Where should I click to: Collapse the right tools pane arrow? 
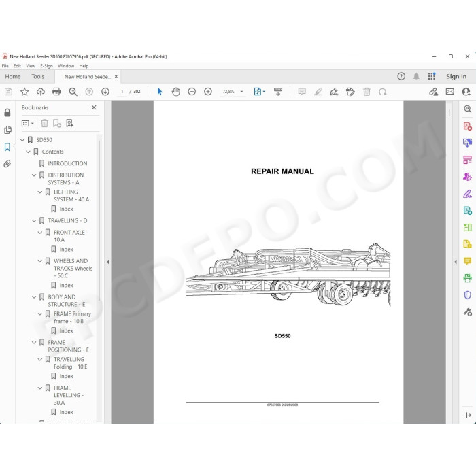(455, 262)
